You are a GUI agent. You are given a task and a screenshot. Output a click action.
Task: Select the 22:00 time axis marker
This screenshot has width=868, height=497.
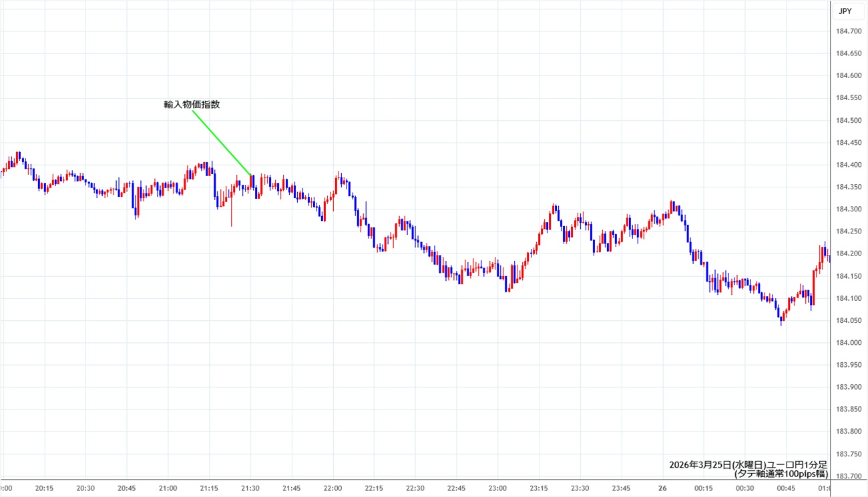tap(333, 488)
